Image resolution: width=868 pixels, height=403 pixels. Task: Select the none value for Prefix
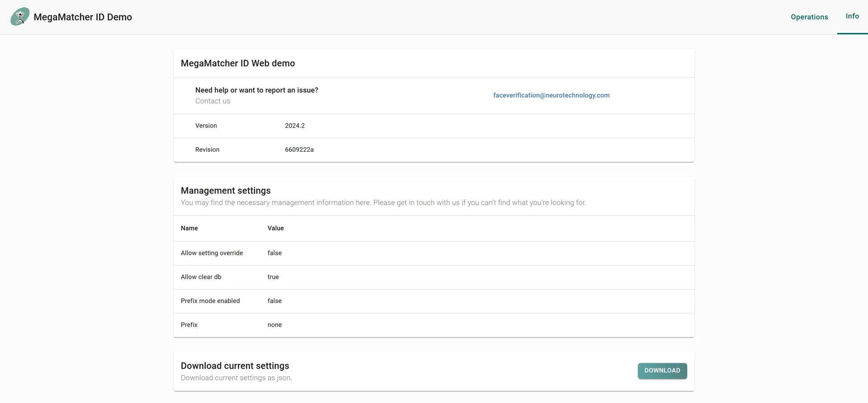pyautogui.click(x=274, y=325)
